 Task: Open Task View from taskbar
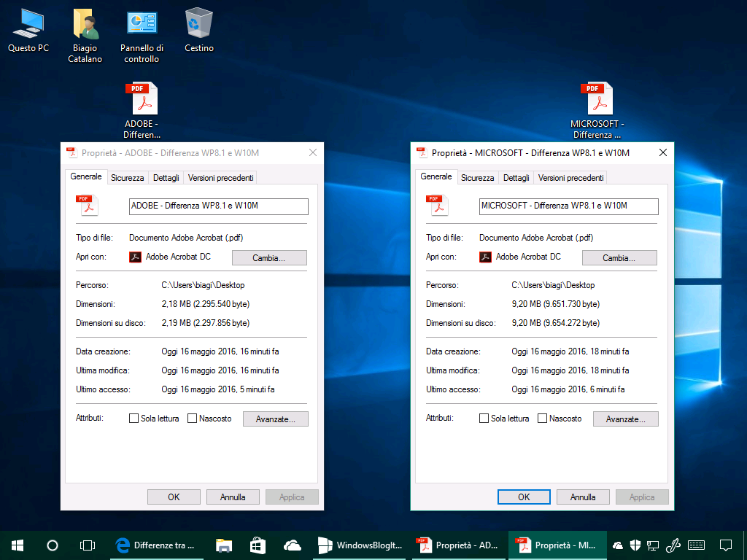point(88,545)
